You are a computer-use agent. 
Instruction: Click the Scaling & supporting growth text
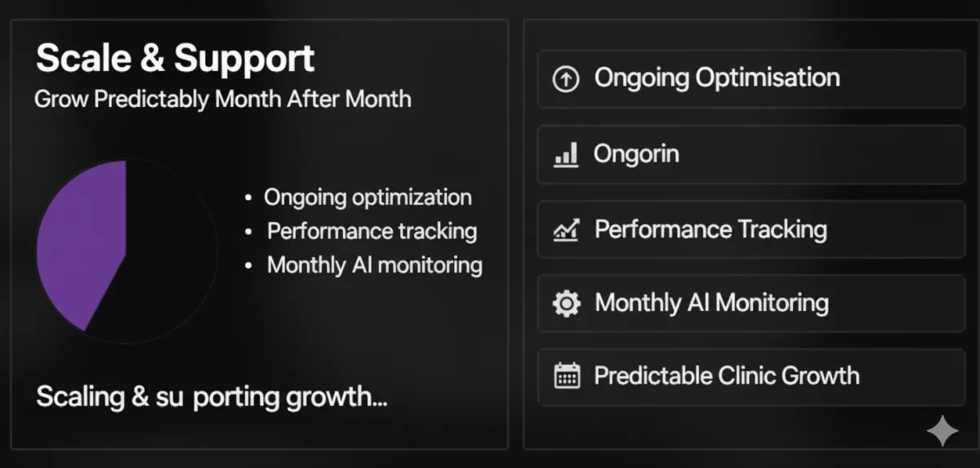pyautogui.click(x=211, y=398)
